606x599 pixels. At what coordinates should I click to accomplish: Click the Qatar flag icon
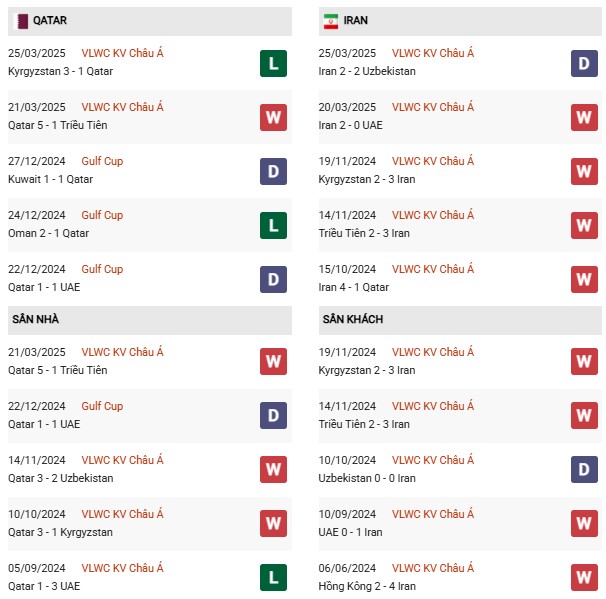pos(22,21)
